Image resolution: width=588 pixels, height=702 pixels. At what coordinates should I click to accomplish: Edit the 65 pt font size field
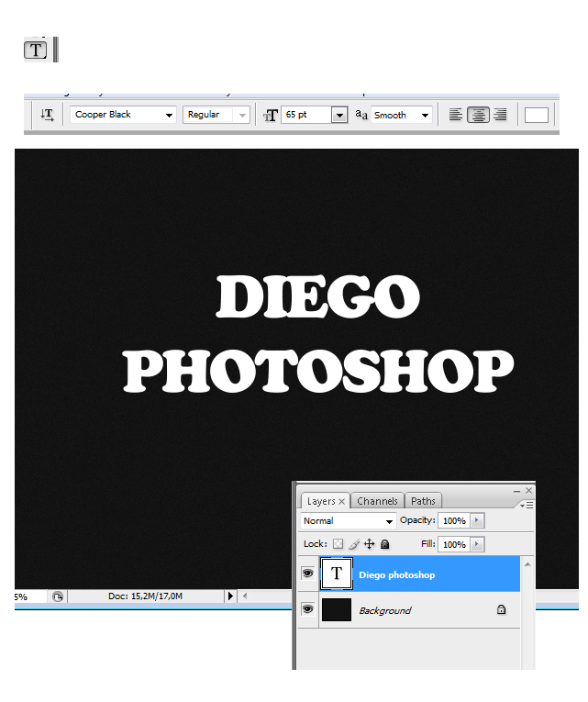click(x=306, y=115)
